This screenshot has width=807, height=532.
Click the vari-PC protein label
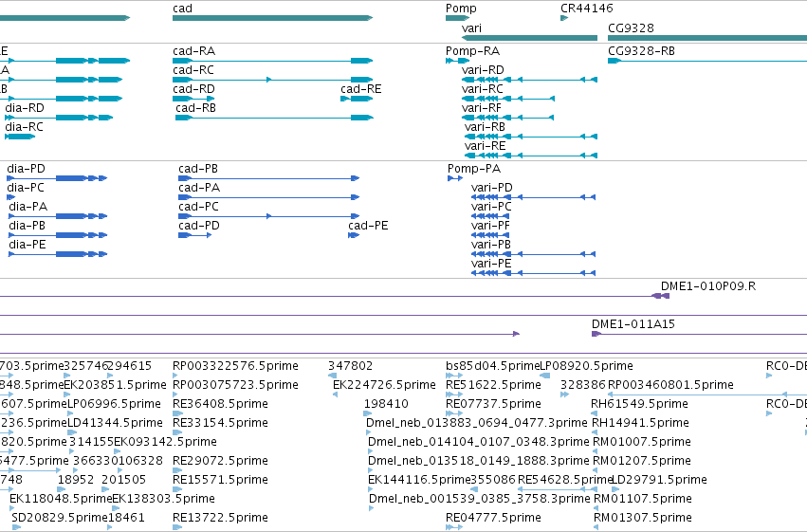[x=491, y=207]
